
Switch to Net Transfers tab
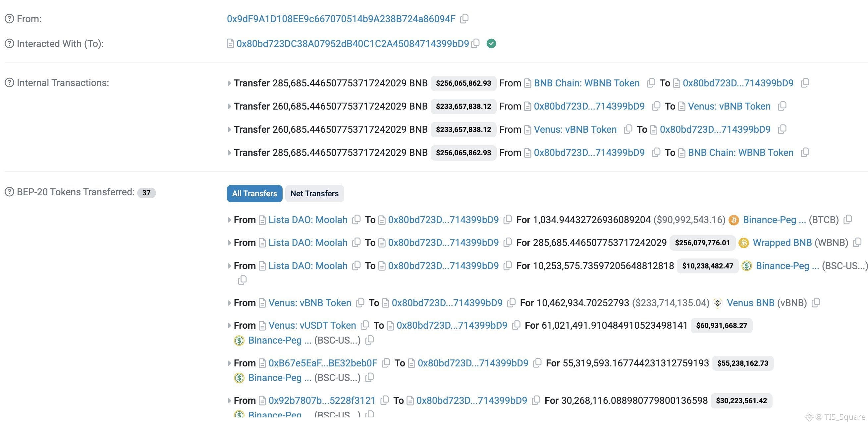click(314, 194)
